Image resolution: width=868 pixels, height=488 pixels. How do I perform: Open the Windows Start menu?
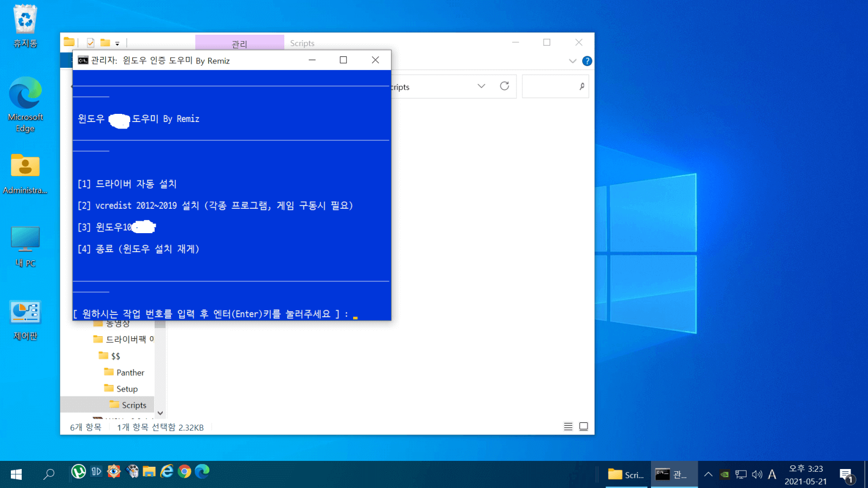[x=16, y=474]
